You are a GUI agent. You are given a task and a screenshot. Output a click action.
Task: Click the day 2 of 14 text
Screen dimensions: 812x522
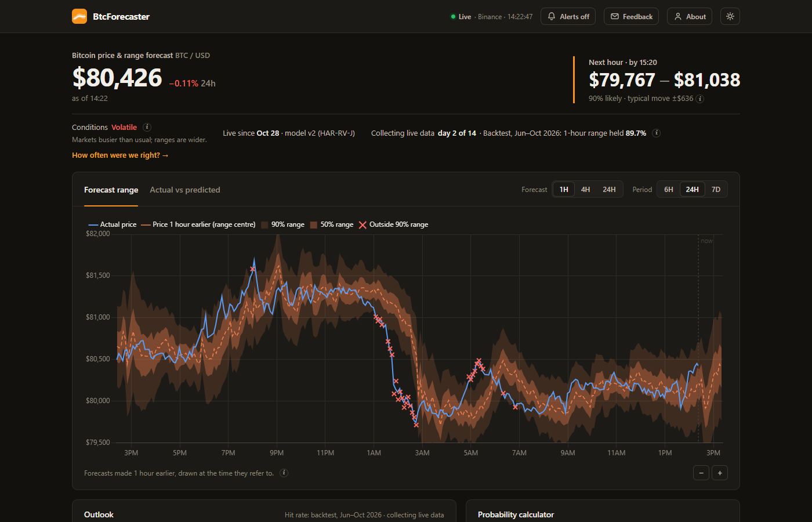click(457, 133)
